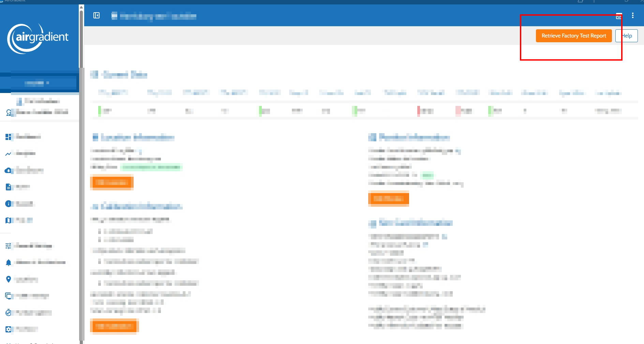Click Retrieve Factory Test Report button
This screenshot has height=344, width=644.
573,36
